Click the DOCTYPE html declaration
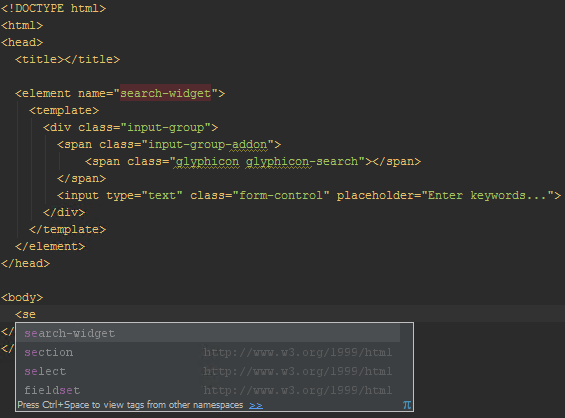Viewport: 565px width, 418px height. pos(54,8)
